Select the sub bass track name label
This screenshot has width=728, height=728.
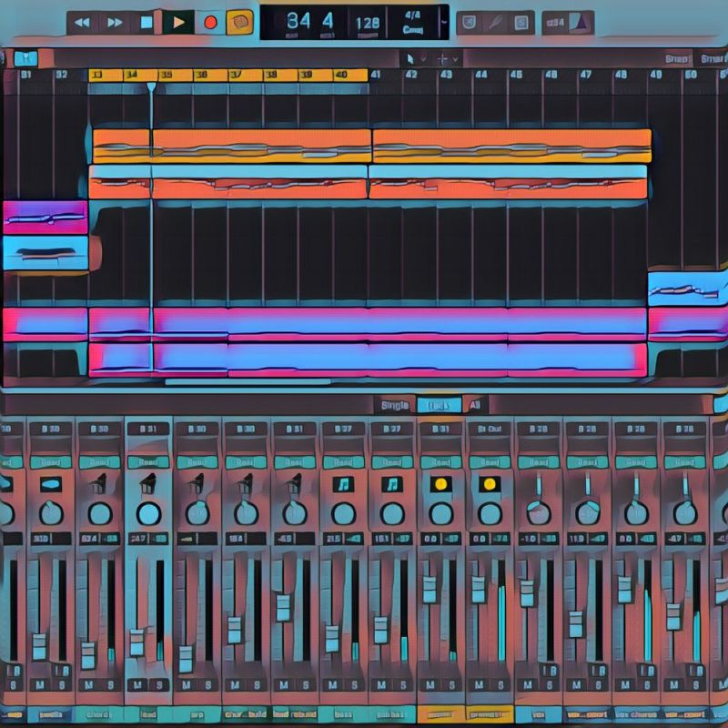point(392,714)
